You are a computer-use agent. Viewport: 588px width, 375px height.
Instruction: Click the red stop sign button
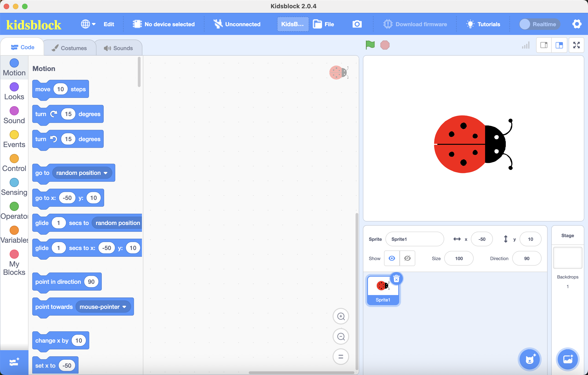[x=385, y=45]
